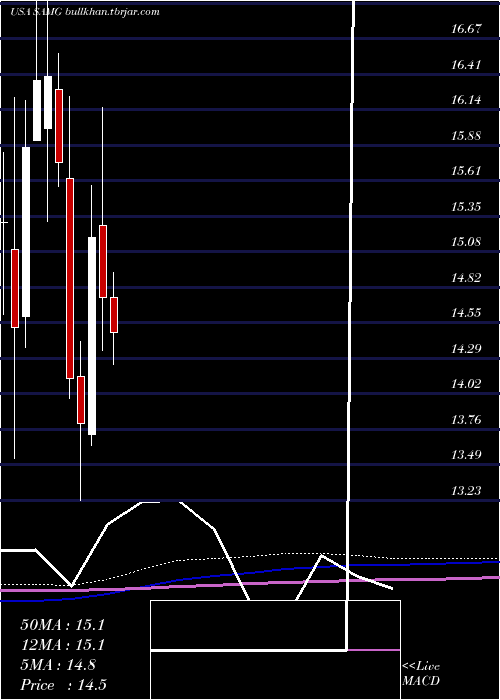Click the 16.41 price axis label
This screenshot has height=700, width=500.
[466, 65]
